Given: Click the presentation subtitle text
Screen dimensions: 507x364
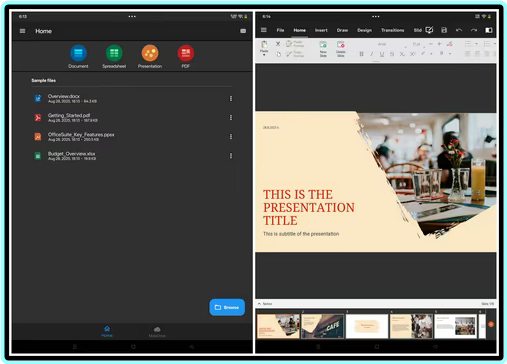Looking at the screenshot, I should pyautogui.click(x=301, y=234).
